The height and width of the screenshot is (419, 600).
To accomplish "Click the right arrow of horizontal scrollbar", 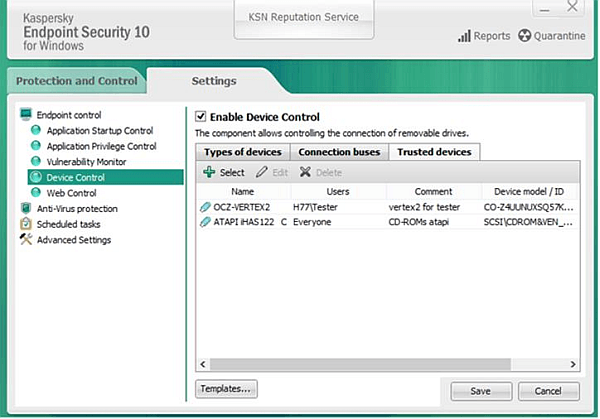I will 573,364.
